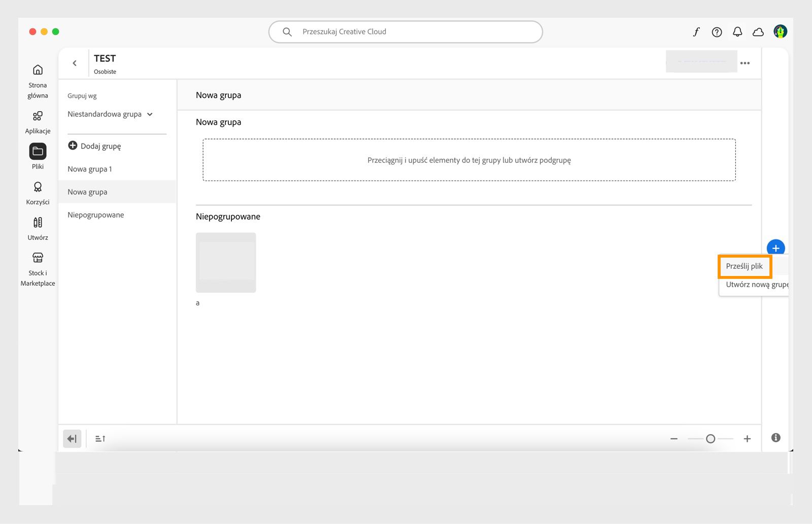Show notifications bell
This screenshot has width=812, height=524.
[737, 32]
